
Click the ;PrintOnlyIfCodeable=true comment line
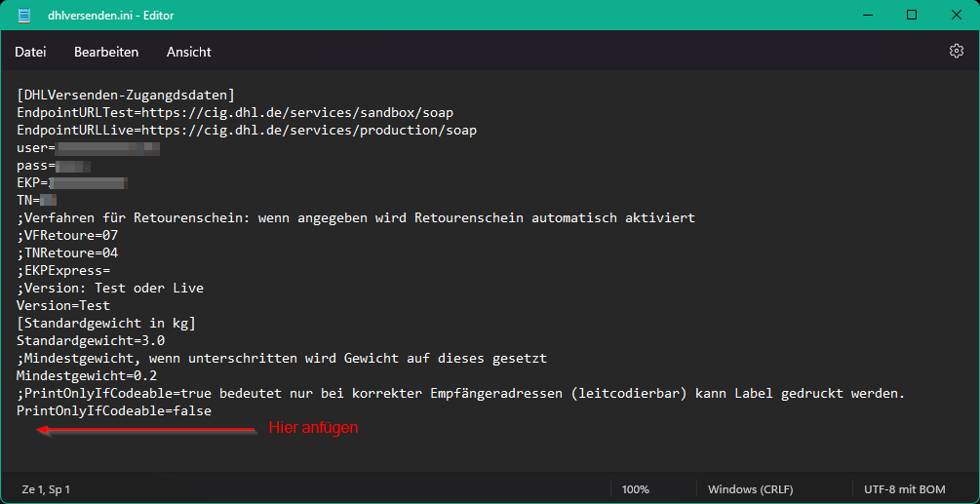click(461, 394)
